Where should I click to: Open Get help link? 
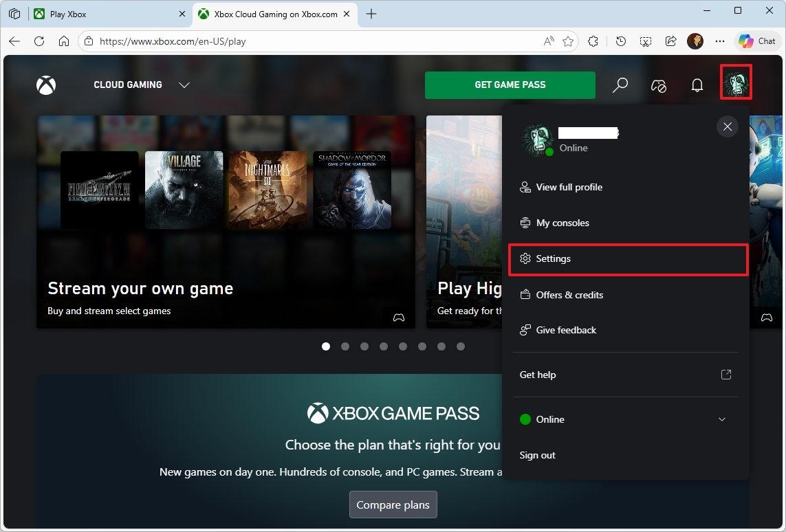(626, 375)
